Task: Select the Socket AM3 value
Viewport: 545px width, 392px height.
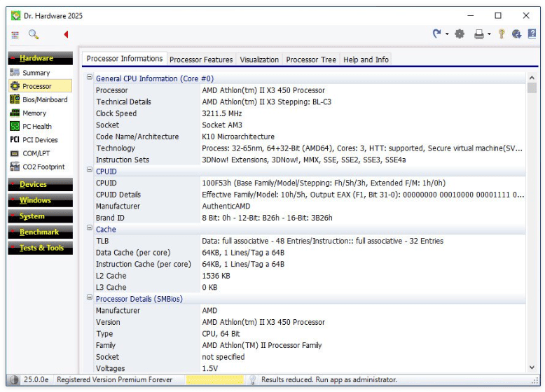Action: [x=222, y=125]
